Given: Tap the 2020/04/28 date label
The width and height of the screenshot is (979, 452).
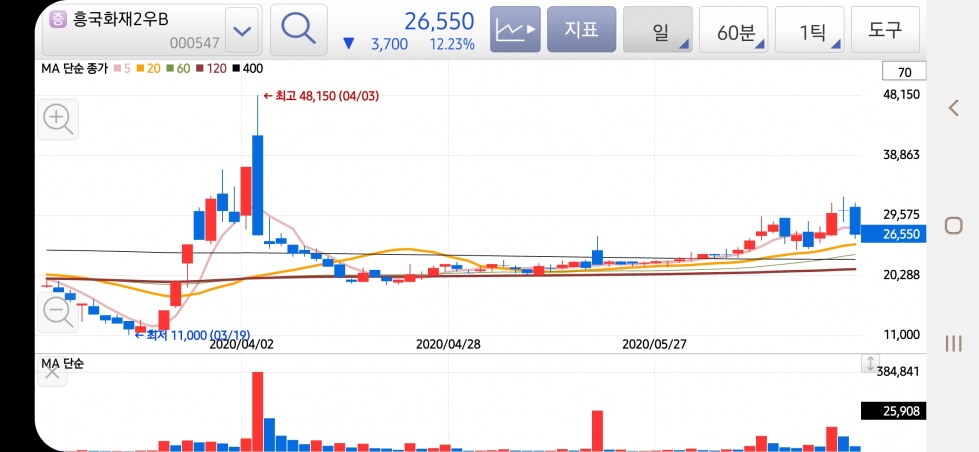Looking at the screenshot, I should point(448,344).
